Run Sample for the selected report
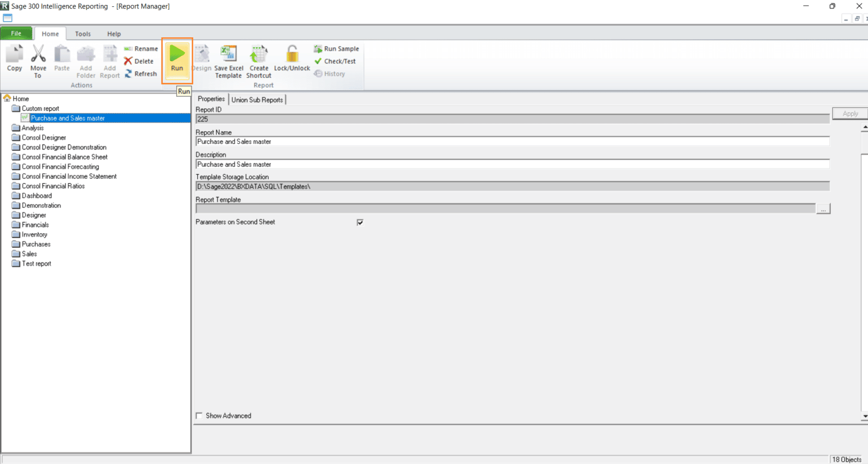This screenshot has height=464, width=868. [336, 49]
